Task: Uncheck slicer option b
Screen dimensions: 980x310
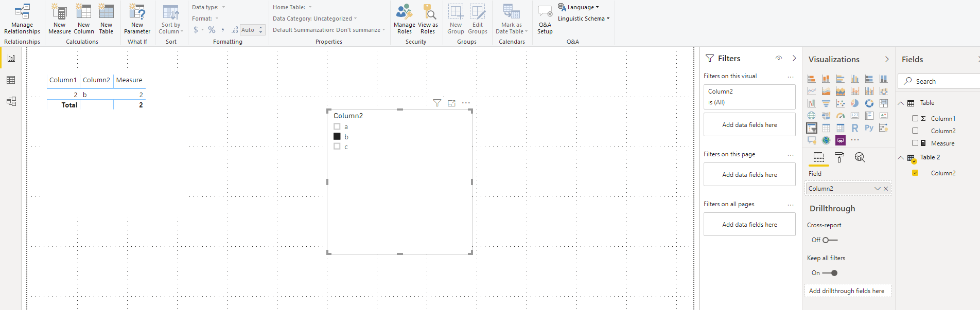Action: 337,136
